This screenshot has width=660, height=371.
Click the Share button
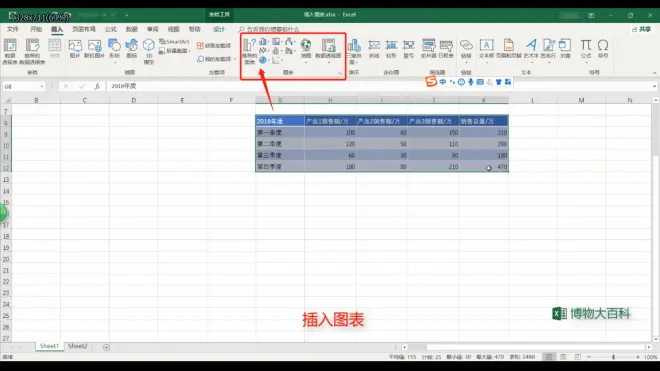(x=641, y=29)
